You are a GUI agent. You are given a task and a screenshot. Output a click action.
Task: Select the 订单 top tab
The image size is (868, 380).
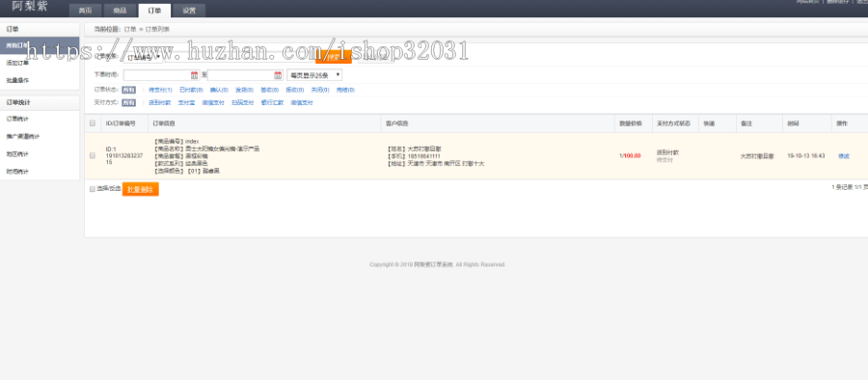click(x=154, y=11)
